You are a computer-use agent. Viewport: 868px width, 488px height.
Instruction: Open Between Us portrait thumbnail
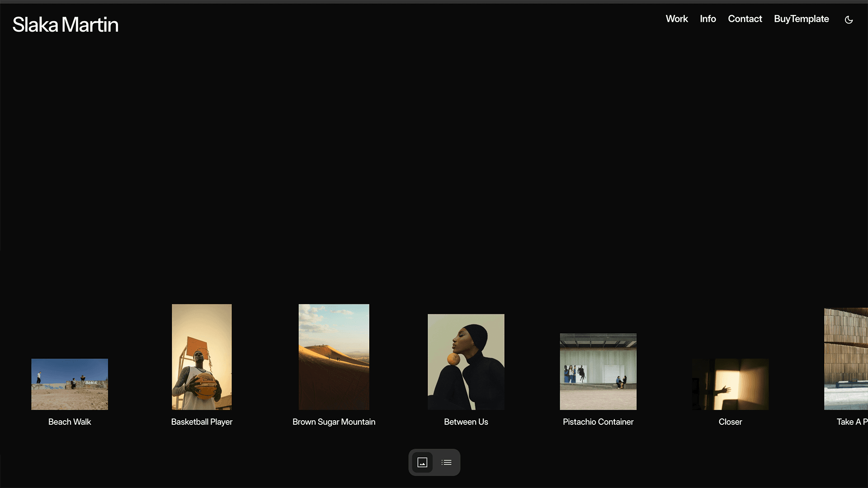466,361
